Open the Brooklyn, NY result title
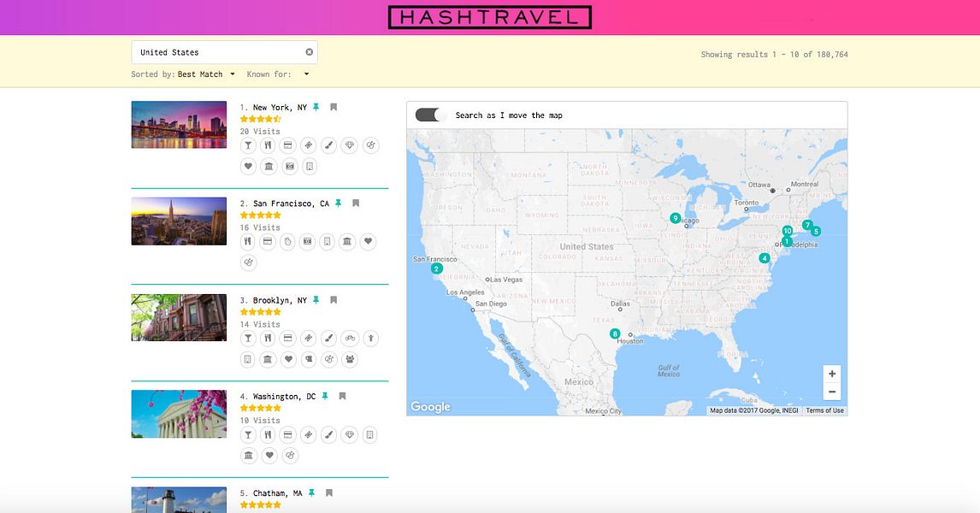Viewport: 980px width, 513px height. 280,301
